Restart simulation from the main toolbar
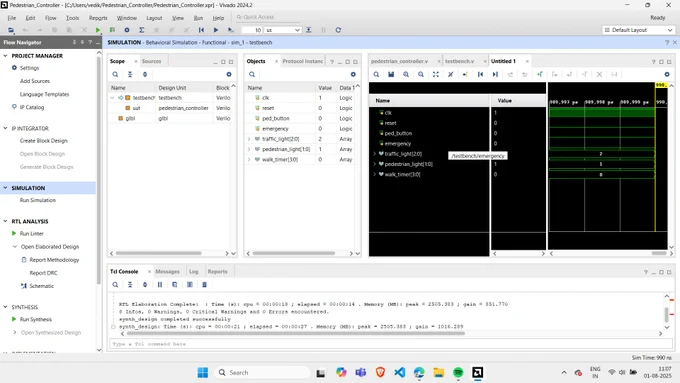The width and height of the screenshot is (680, 383). click(x=201, y=30)
